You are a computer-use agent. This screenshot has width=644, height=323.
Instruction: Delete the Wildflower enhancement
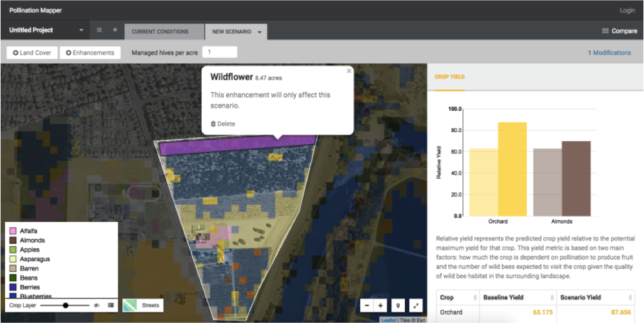tap(223, 124)
